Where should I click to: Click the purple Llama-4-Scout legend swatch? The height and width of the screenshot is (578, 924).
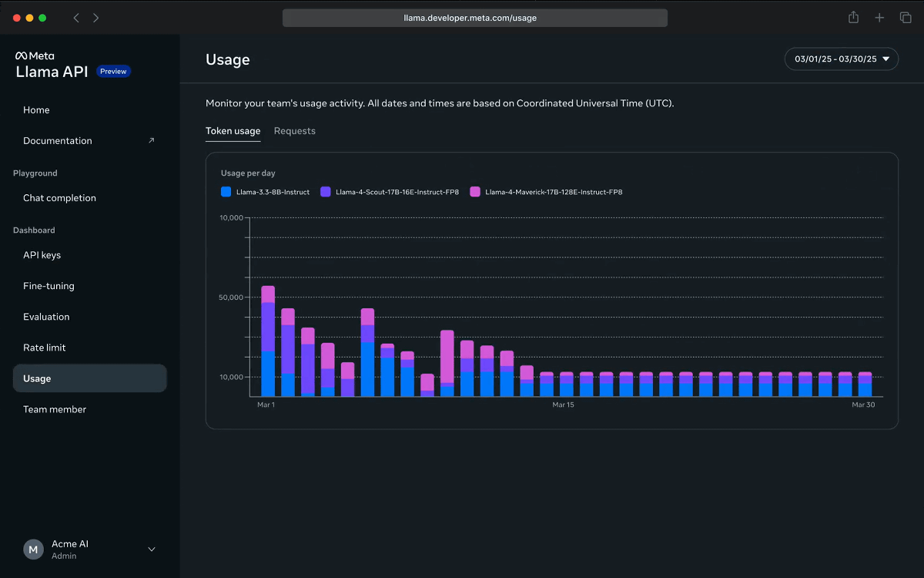coord(326,192)
